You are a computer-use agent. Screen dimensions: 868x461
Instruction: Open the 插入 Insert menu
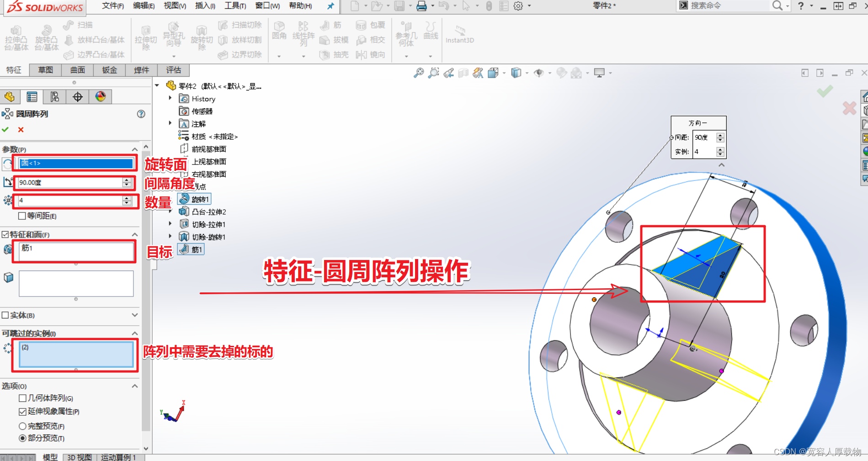click(205, 5)
